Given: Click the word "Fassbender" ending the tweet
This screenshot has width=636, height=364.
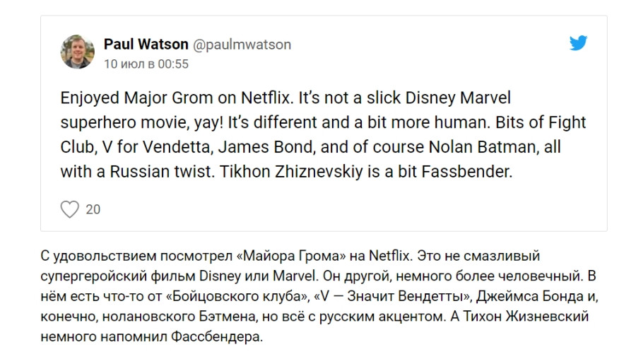Looking at the screenshot, I should pyautogui.click(x=466, y=172).
